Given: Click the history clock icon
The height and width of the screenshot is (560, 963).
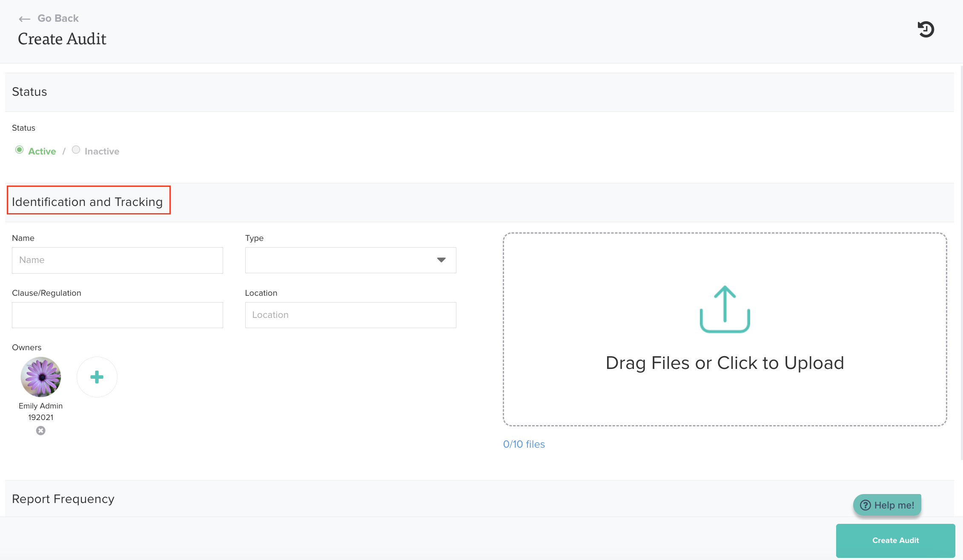Looking at the screenshot, I should 926,29.
